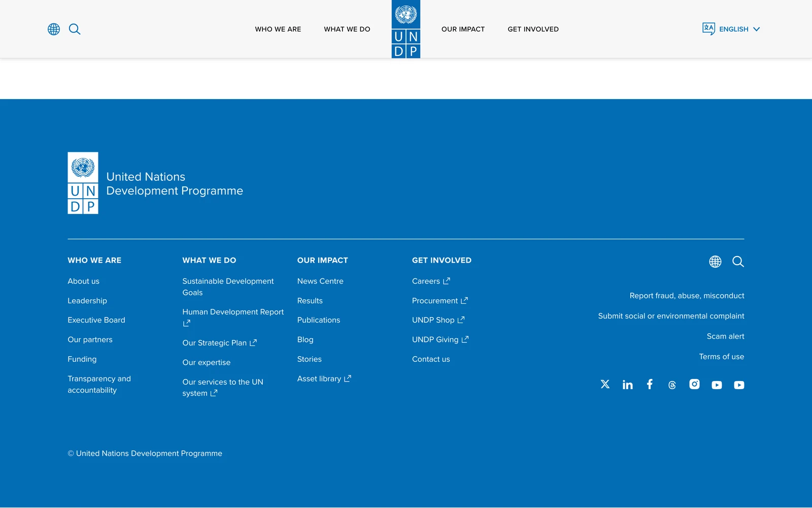Open the What We Do header menu
The width and height of the screenshot is (812, 508).
click(x=347, y=29)
